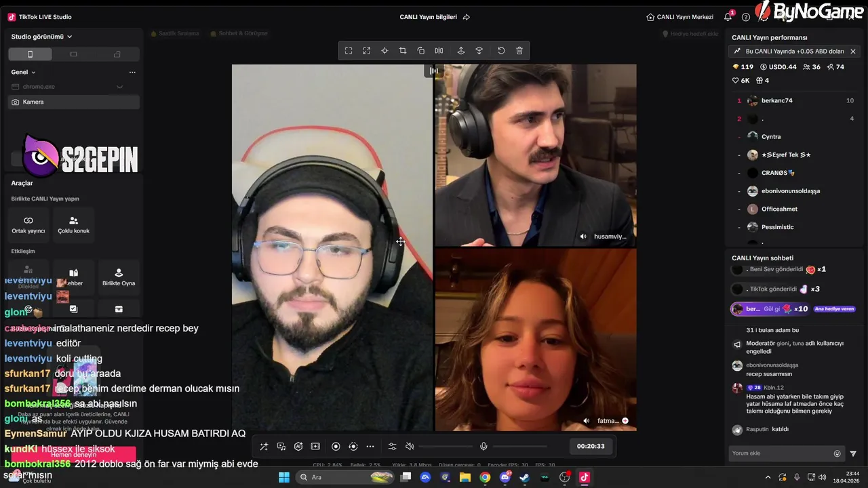Viewport: 868px width, 488px height.
Task: Click the Hemen deneyin button
Action: 74,455
